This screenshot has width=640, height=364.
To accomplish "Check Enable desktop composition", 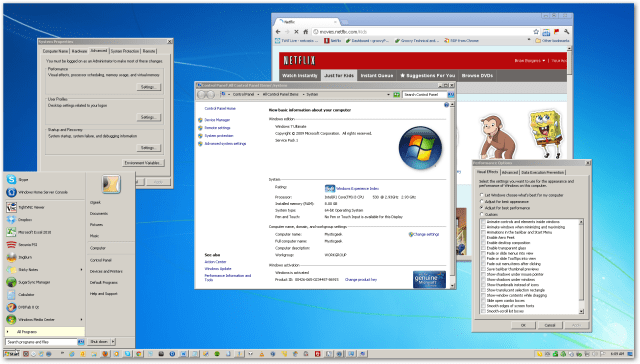I will click(484, 243).
